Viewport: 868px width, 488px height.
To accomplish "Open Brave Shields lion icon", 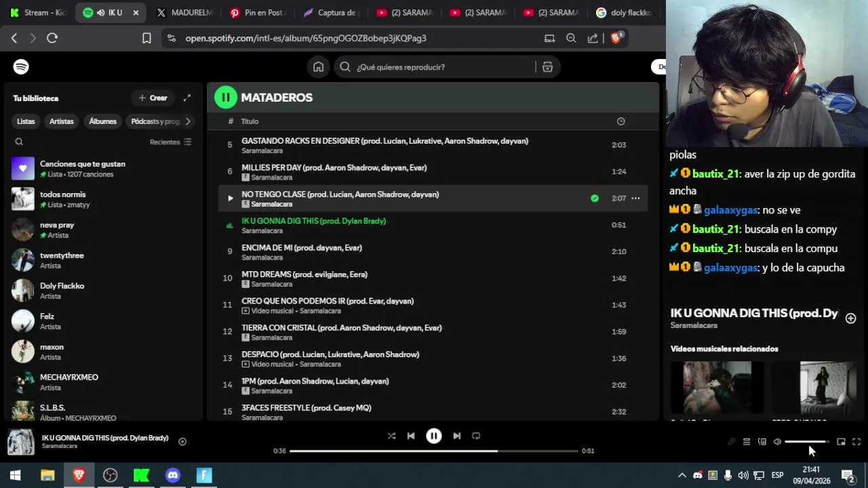I will (x=616, y=38).
